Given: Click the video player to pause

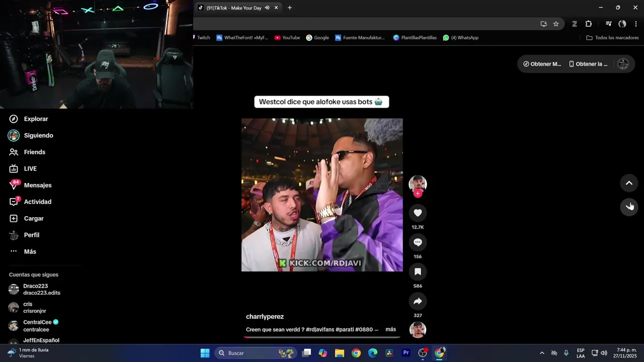Looking at the screenshot, I should click(x=322, y=195).
